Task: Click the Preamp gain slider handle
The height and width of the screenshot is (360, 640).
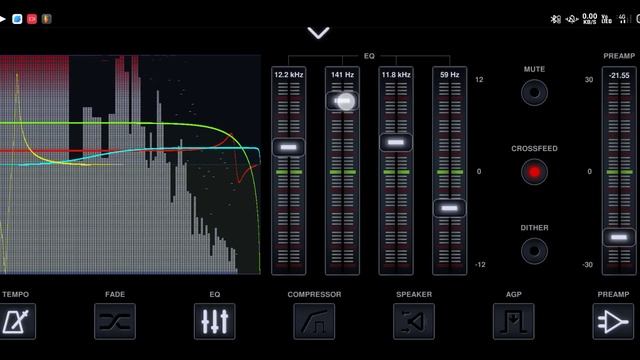Action: click(x=619, y=237)
